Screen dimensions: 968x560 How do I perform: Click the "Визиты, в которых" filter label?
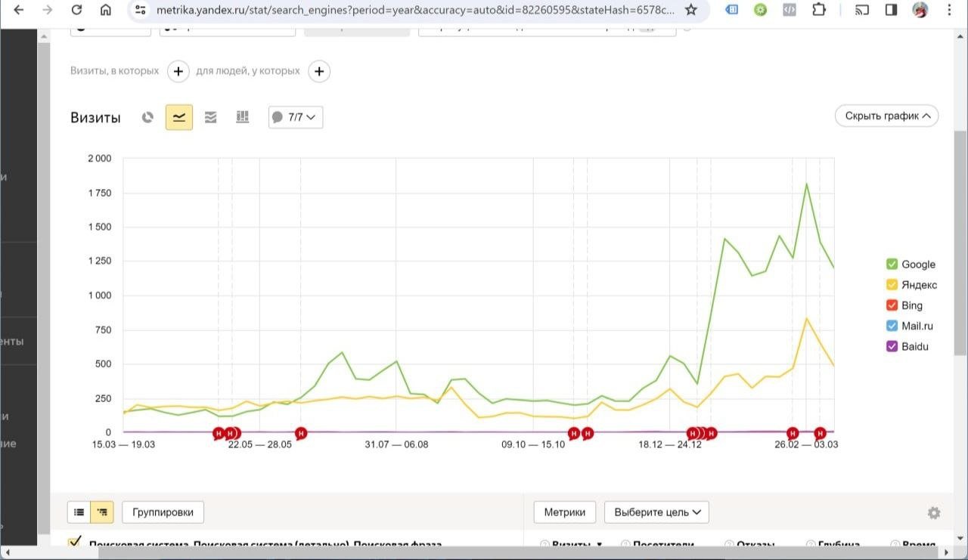[x=115, y=71]
